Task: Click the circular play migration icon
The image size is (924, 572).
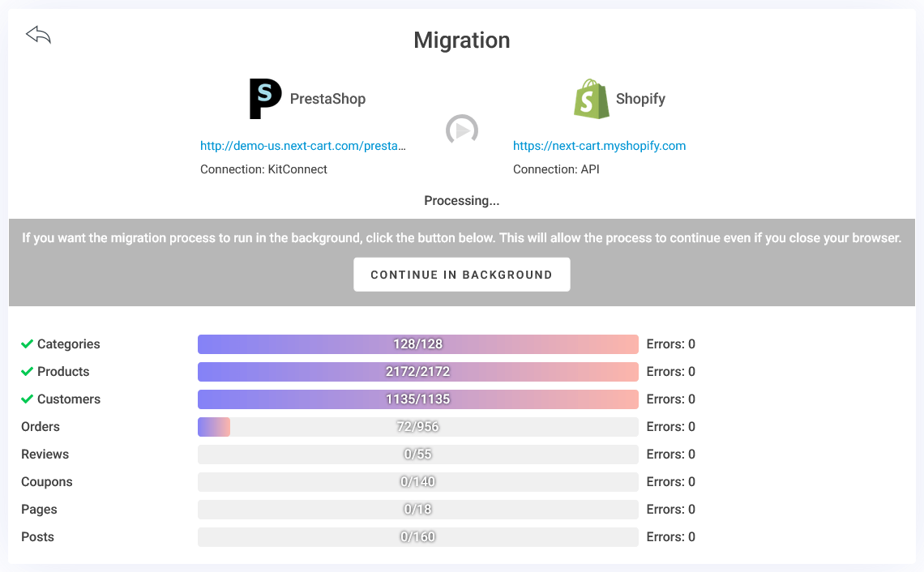Action: pyautogui.click(x=462, y=130)
